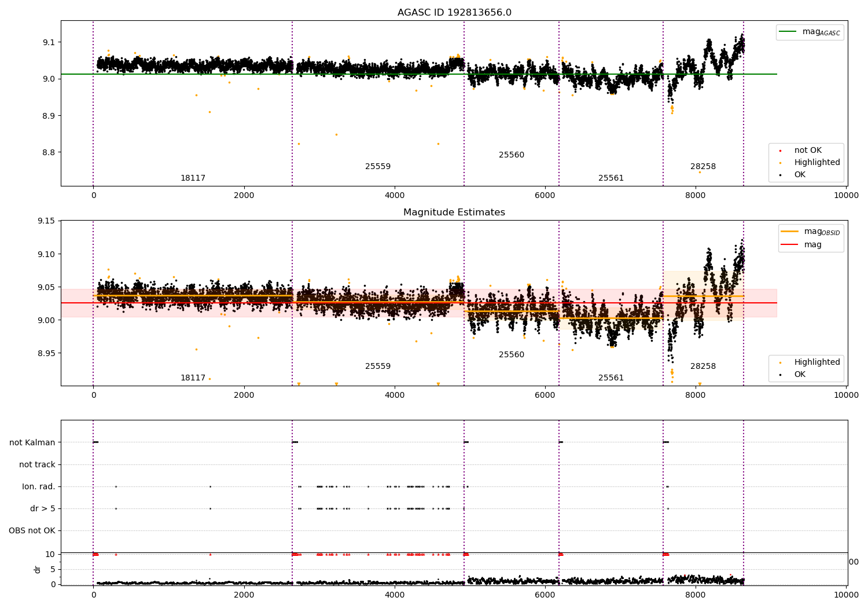This screenshot has height=608, width=868.
Task: Select 'not OK' legend entry in top plot
Action: (x=808, y=151)
